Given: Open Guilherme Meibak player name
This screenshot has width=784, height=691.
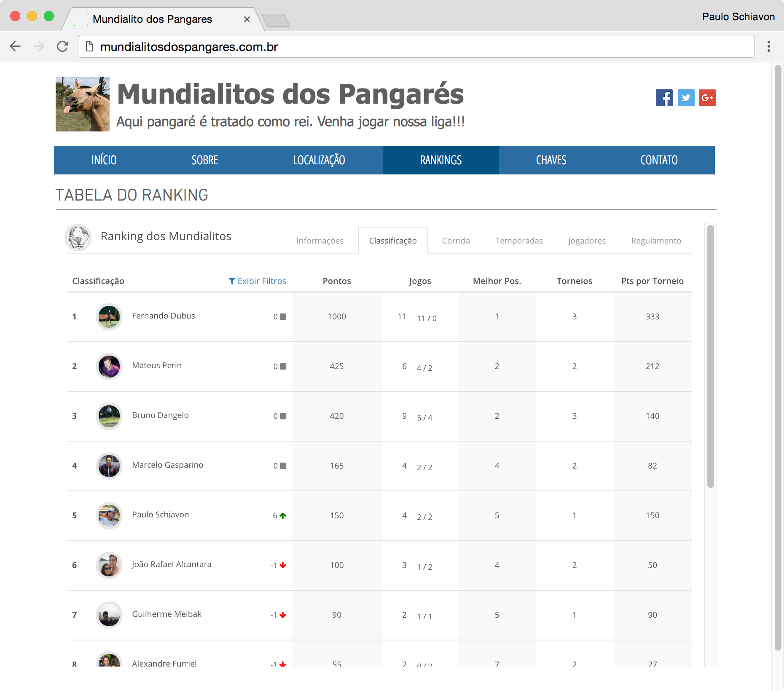Looking at the screenshot, I should coord(167,614).
